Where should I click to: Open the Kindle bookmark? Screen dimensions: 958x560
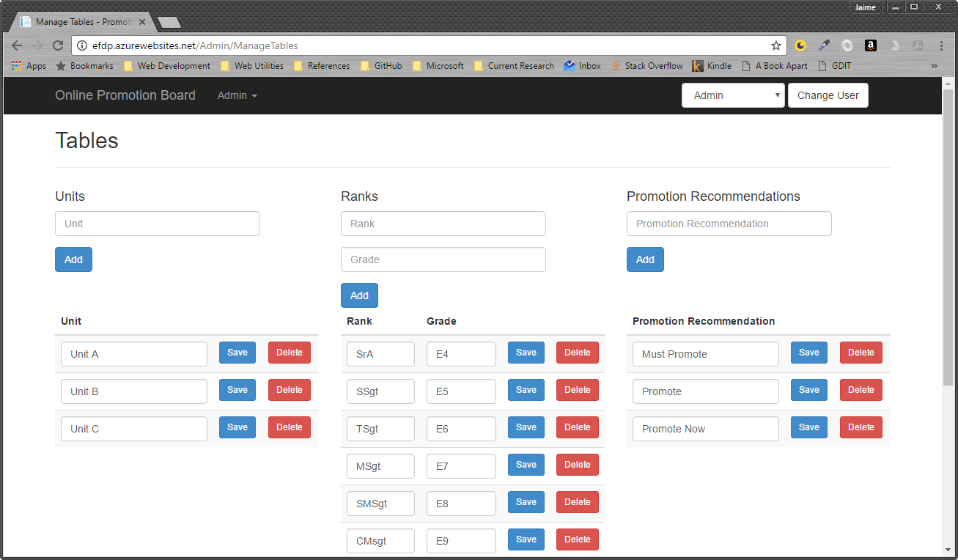point(712,66)
